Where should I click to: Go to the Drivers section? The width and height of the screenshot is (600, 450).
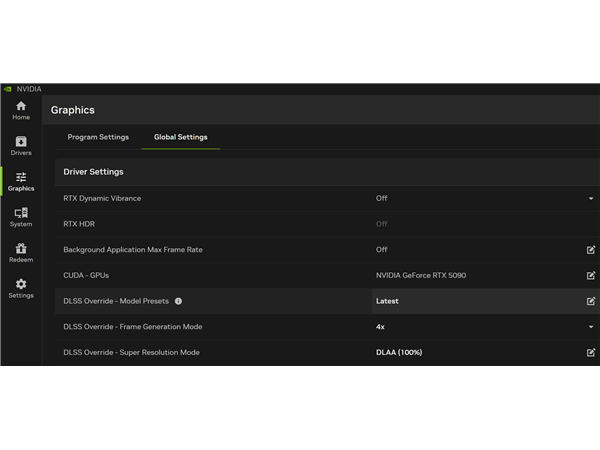point(21,146)
